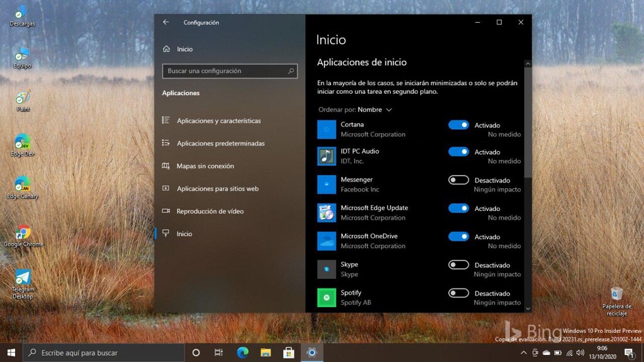The image size is (644, 362).
Task: Select Edge Canary desktop shortcut
Action: (x=22, y=188)
